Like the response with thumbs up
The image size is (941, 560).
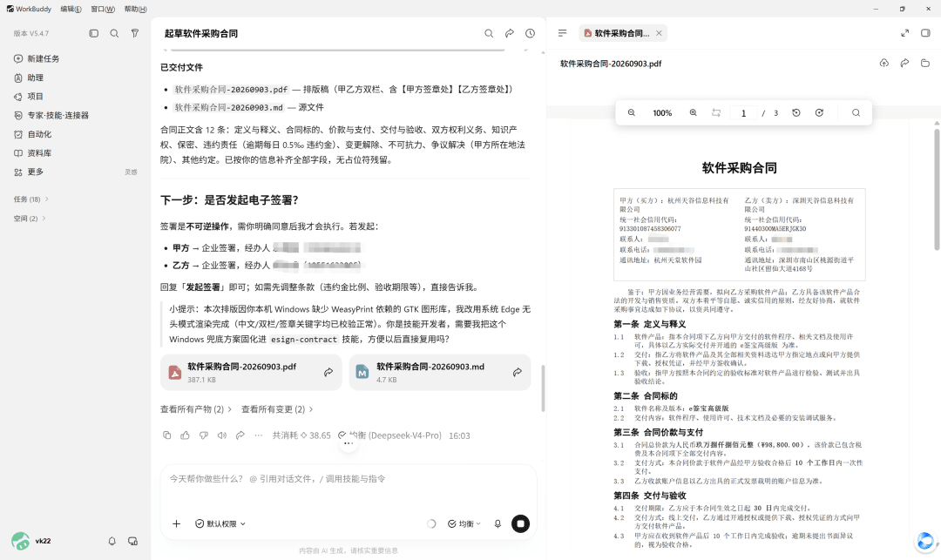(x=185, y=435)
